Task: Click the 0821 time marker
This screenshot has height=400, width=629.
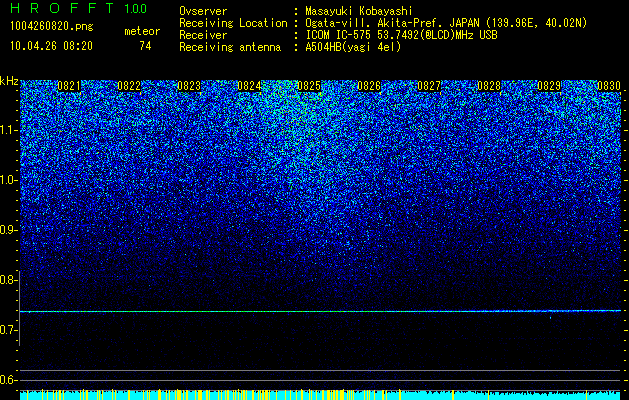Action: [69, 86]
